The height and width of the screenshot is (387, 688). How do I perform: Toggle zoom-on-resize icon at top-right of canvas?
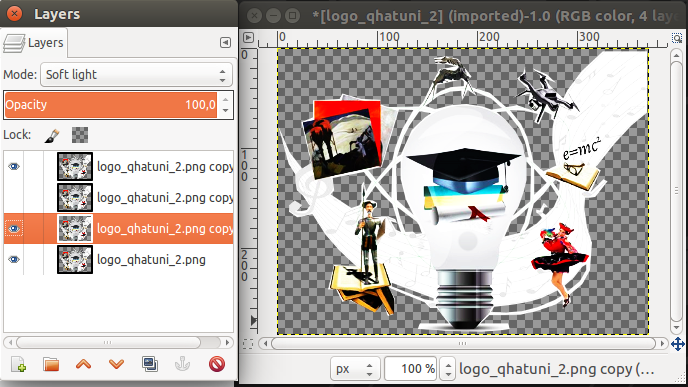click(x=677, y=38)
